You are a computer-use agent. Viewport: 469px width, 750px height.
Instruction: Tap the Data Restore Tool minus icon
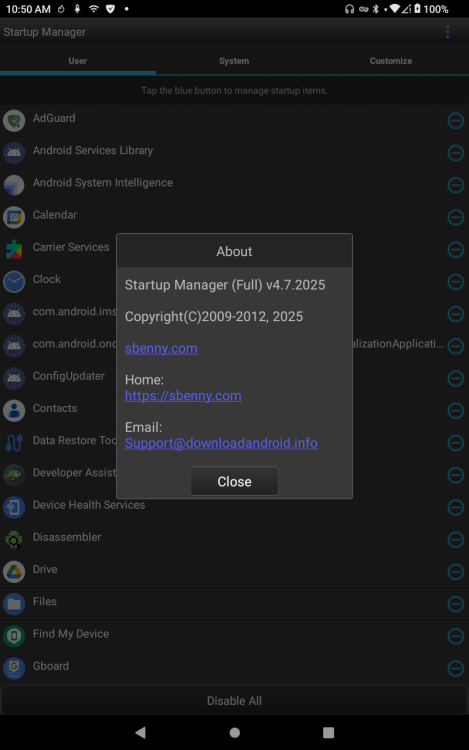456,443
